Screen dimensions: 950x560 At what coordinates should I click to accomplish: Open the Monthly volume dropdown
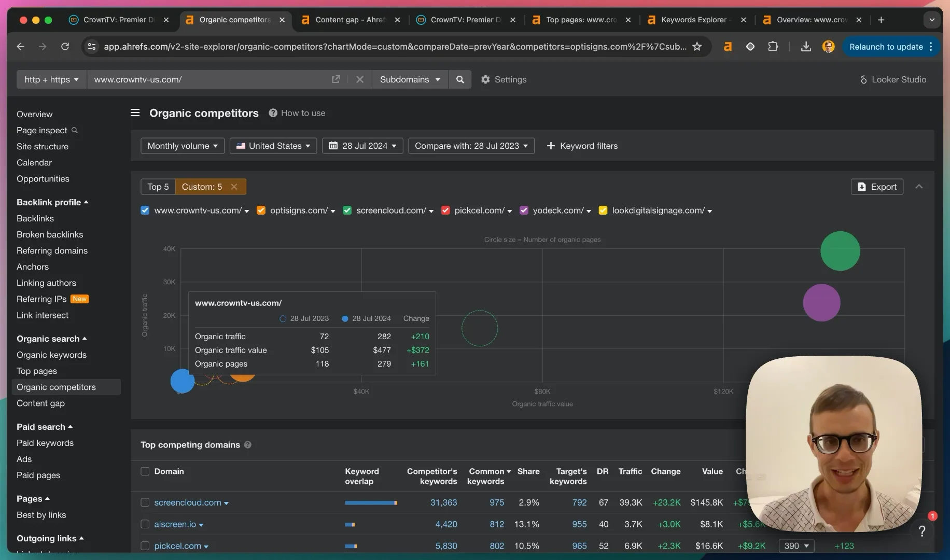click(183, 146)
